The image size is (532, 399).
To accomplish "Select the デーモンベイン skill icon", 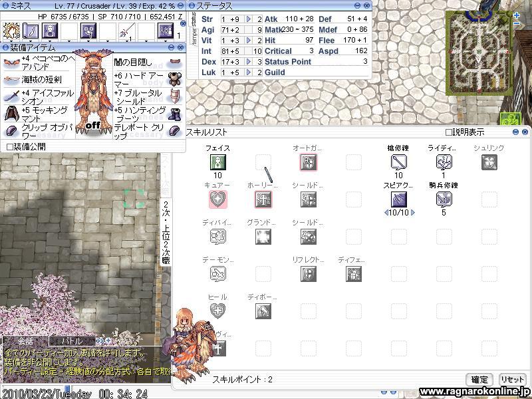I will point(218,274).
